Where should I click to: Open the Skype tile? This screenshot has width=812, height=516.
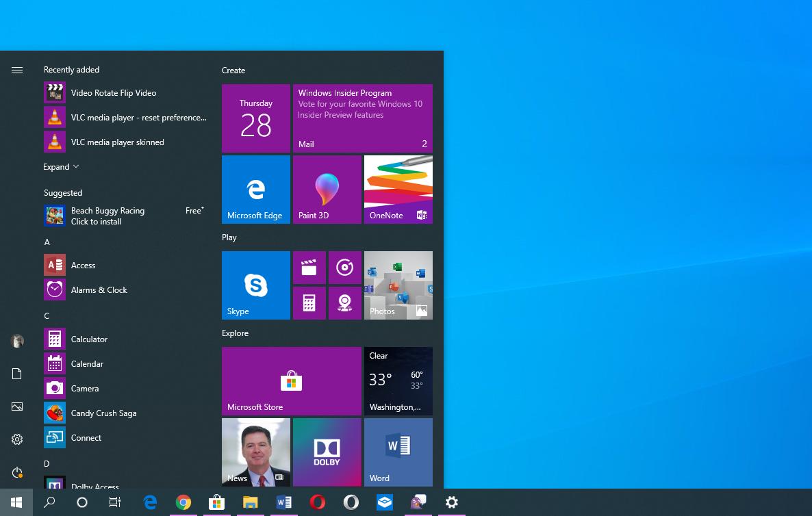click(255, 285)
